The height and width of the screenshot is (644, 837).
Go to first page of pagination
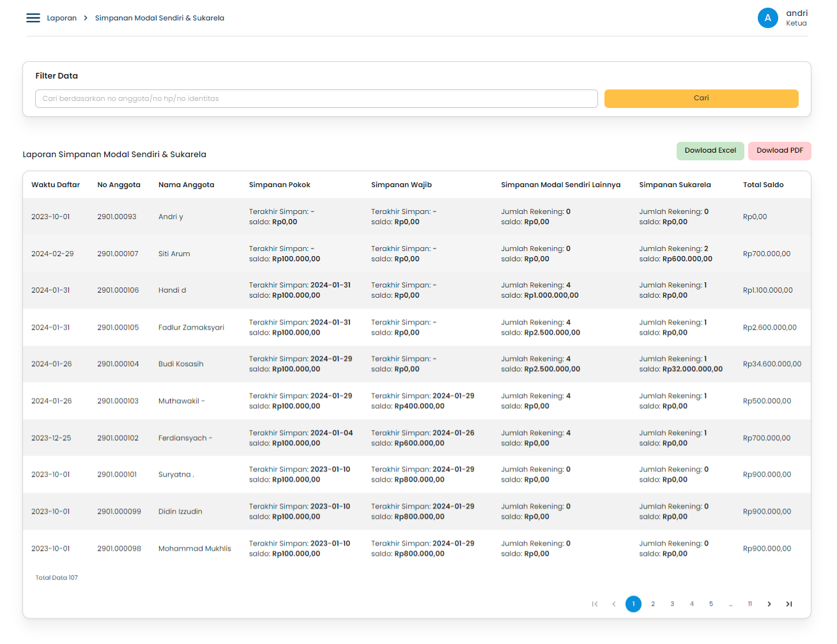(595, 604)
